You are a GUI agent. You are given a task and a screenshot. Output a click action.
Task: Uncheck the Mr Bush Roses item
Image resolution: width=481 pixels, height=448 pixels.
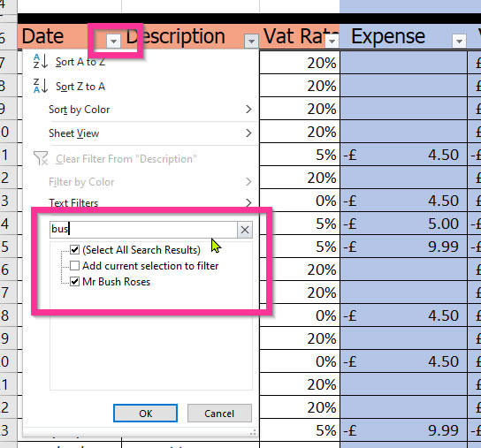tap(74, 282)
